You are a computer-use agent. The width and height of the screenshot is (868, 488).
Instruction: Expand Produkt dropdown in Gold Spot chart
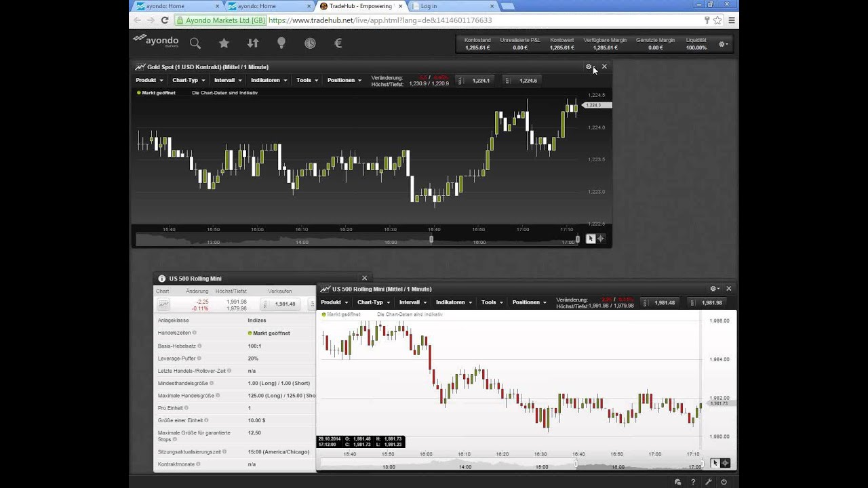click(149, 80)
